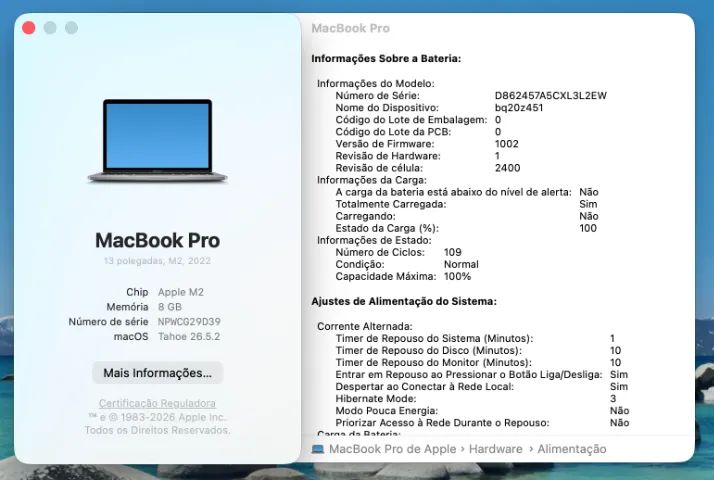Click the Corrente Alternada label
The width and height of the screenshot is (714, 480).
(364, 327)
